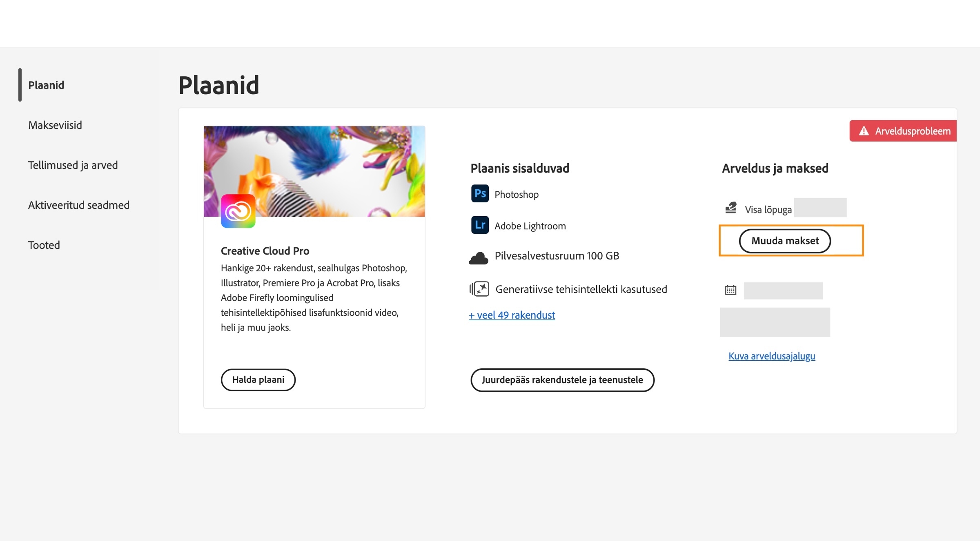Click the Photoshop Ps icon
Image resolution: width=980 pixels, height=541 pixels.
[480, 193]
